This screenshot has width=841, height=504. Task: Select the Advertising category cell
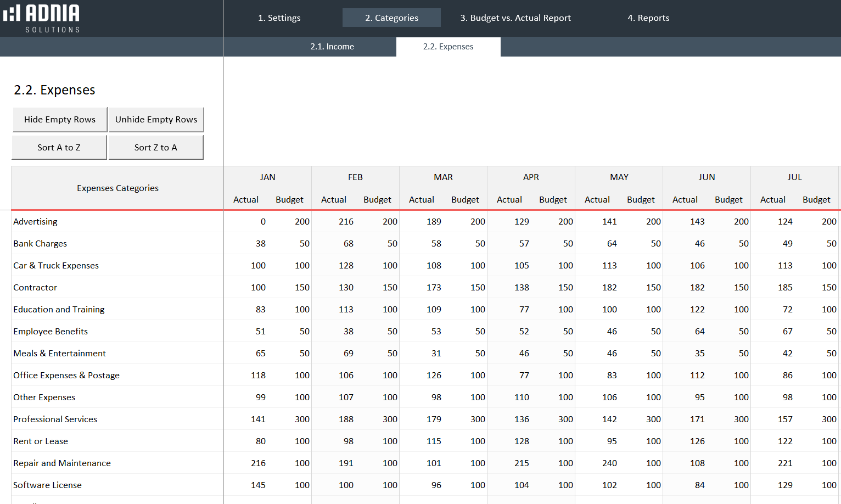pyautogui.click(x=36, y=221)
